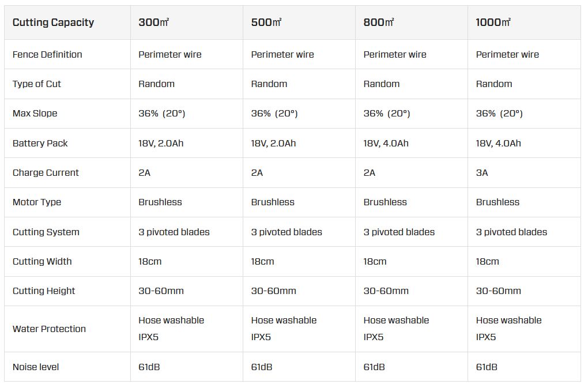588x388 pixels.
Task: Select the Cutting Height row label
Action: click(44, 291)
